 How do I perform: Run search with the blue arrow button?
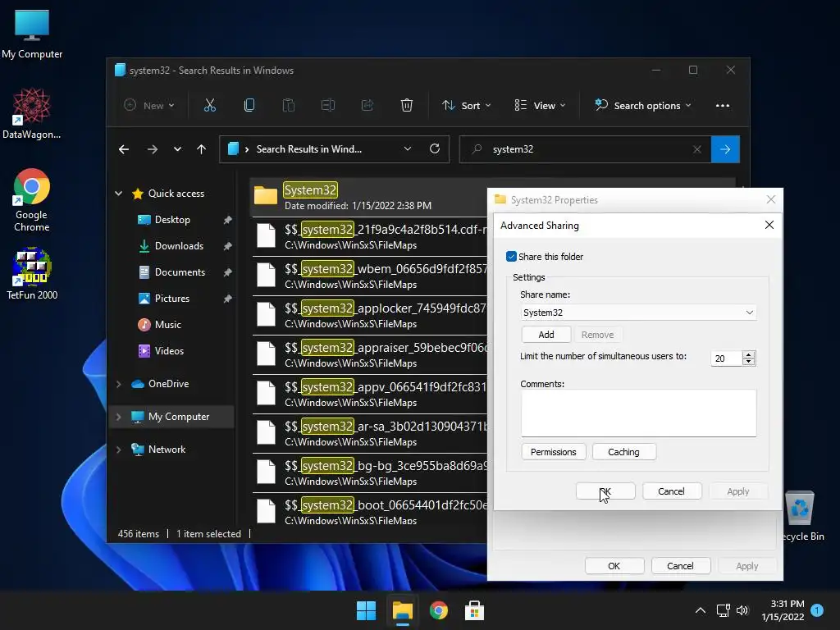pos(725,149)
